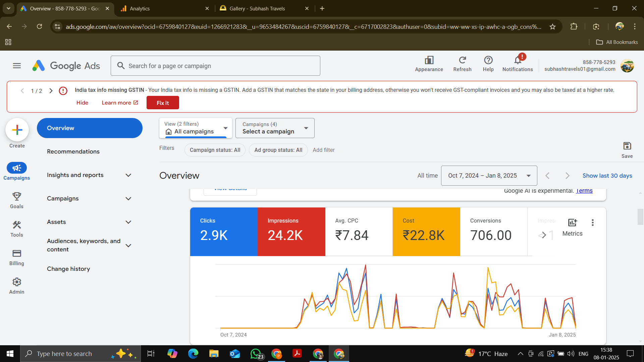Reload the browser page
Screen dimensions: 644x362
point(39,26)
